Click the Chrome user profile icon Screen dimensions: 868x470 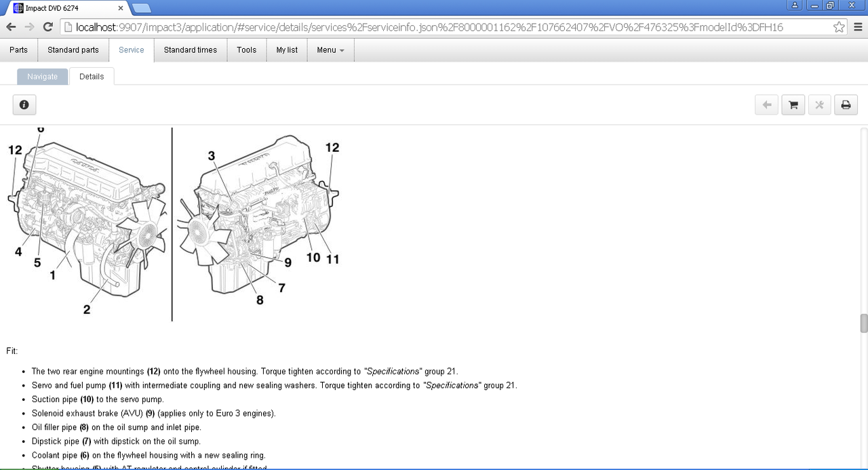tap(795, 5)
